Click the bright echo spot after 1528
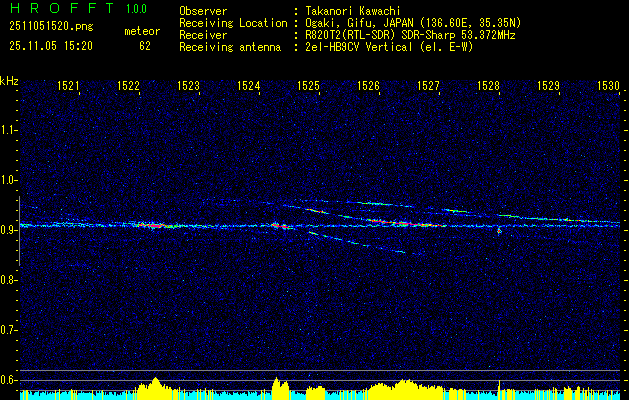Image resolution: width=629 pixels, height=400 pixels. (x=499, y=231)
